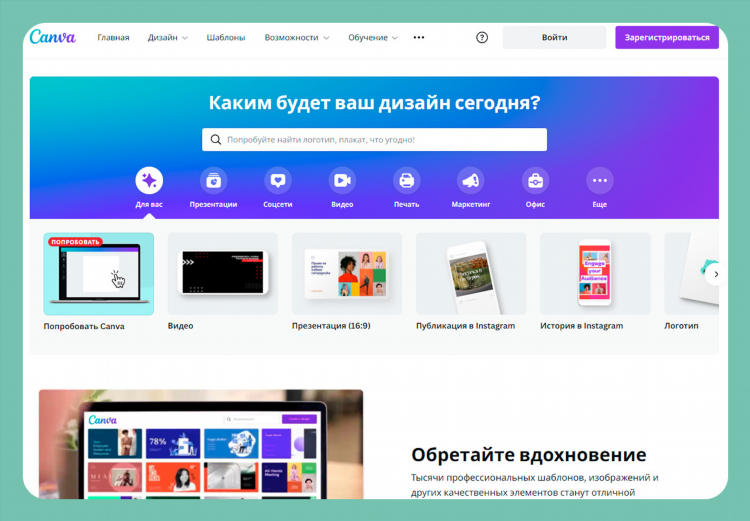Expand the Возможности dropdown
Image resolution: width=750 pixels, height=521 pixels.
pos(297,37)
